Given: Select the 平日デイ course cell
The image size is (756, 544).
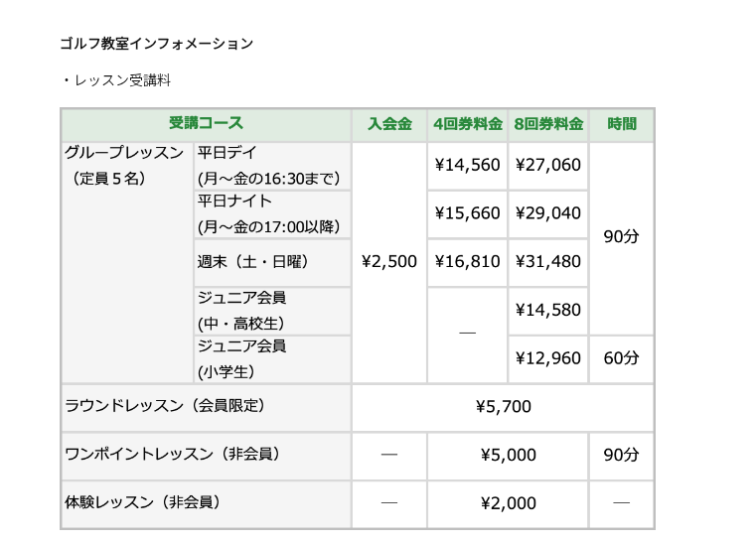Looking at the screenshot, I should point(272,165).
